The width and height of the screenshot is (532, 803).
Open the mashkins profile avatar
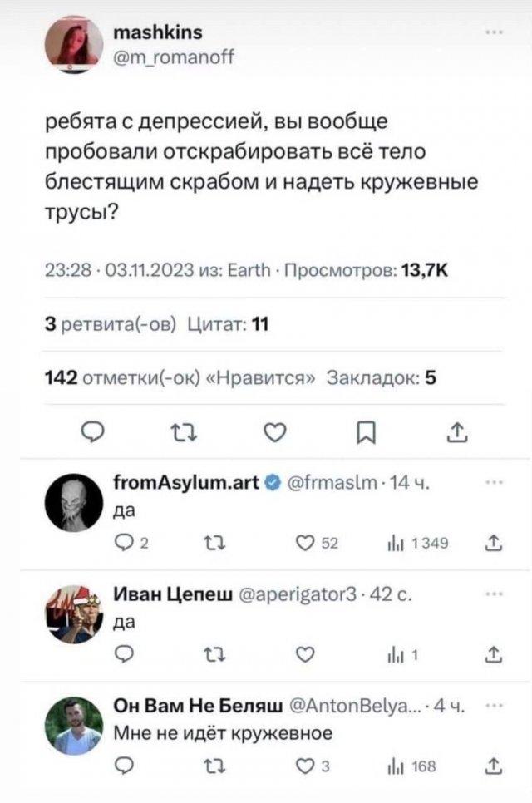(x=72, y=45)
